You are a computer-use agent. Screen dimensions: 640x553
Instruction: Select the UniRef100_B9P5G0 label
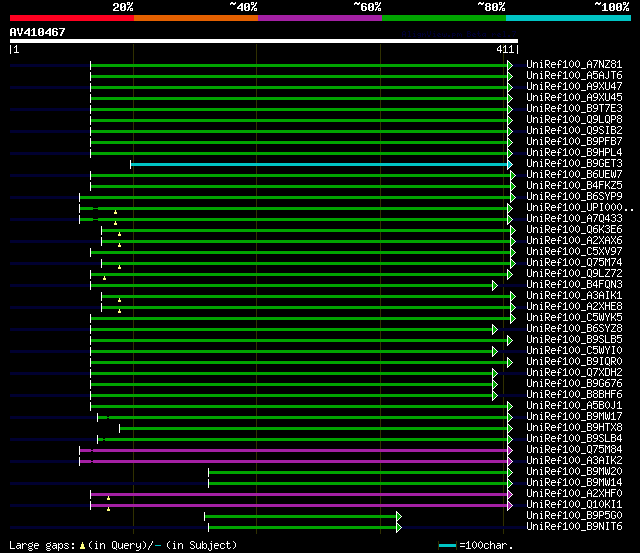tap(574, 516)
